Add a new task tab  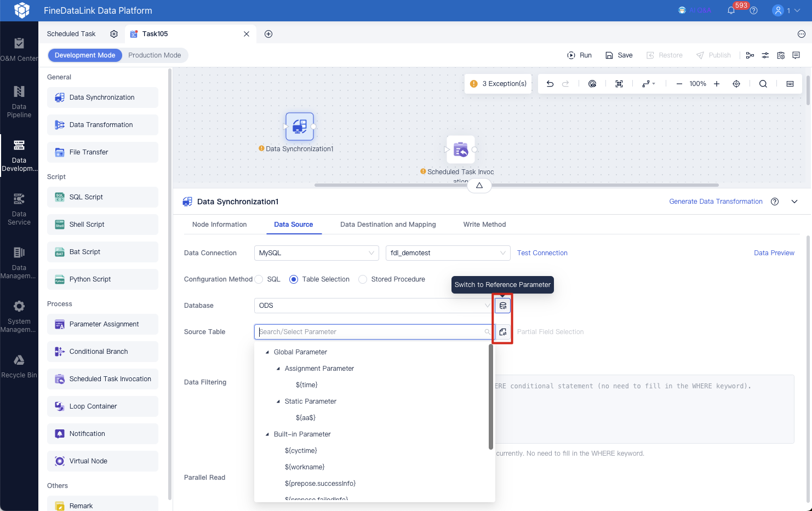coord(268,34)
